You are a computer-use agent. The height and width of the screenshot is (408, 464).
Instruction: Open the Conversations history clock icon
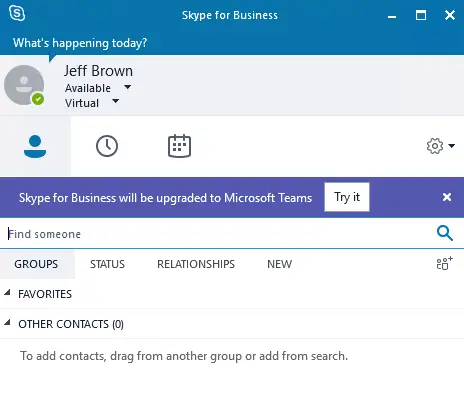(x=107, y=146)
